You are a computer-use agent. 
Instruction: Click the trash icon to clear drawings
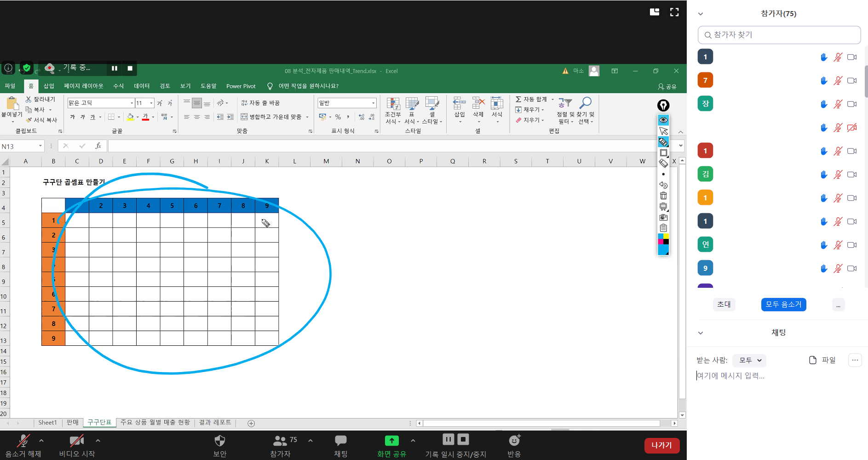[x=663, y=196]
